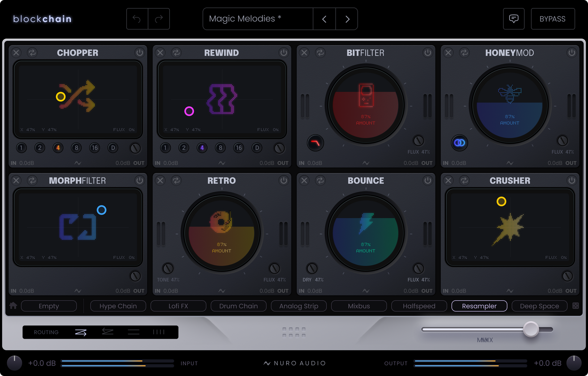Select the two-line parallel routing icon
The image size is (588, 376).
[x=134, y=332]
